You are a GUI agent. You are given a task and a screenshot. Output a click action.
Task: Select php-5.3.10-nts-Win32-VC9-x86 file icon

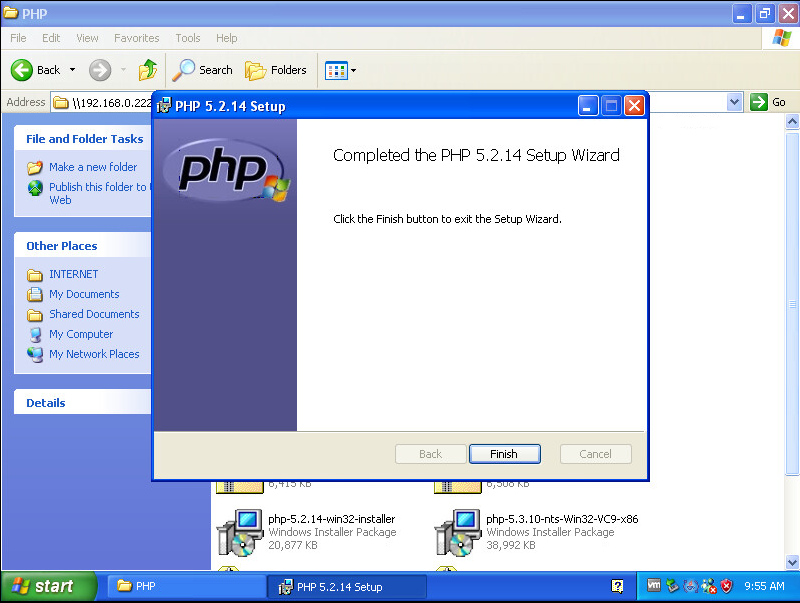pos(457,533)
